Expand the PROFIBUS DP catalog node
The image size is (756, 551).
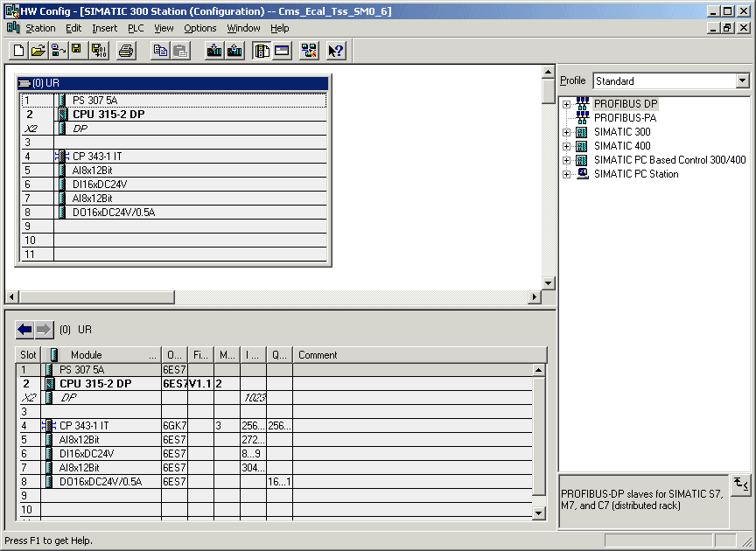(x=566, y=104)
